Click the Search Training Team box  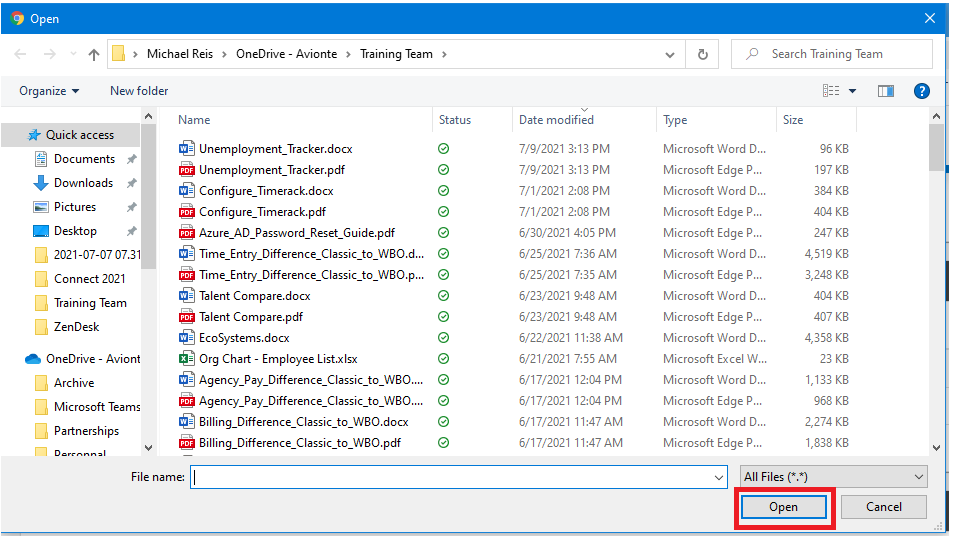coord(832,54)
